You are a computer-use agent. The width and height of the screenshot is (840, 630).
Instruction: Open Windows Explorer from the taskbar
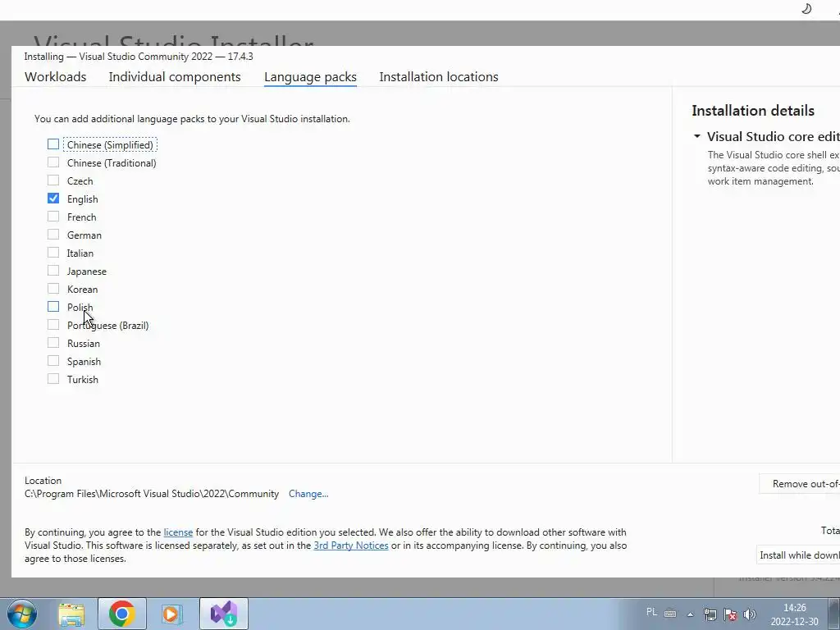click(x=71, y=614)
